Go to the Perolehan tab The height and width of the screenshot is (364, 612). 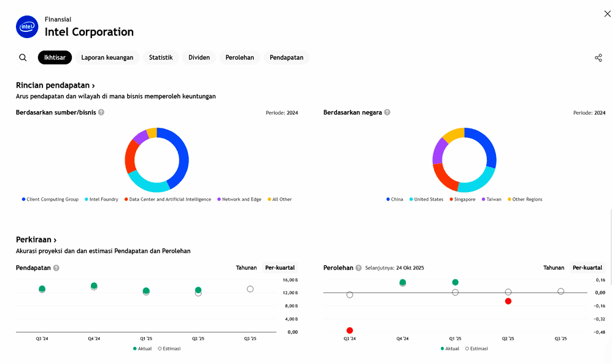click(x=240, y=58)
